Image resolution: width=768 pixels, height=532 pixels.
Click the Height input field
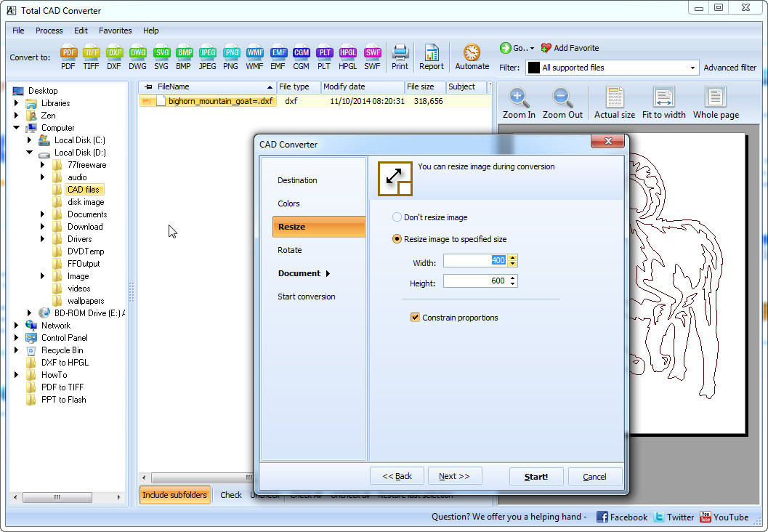point(476,281)
